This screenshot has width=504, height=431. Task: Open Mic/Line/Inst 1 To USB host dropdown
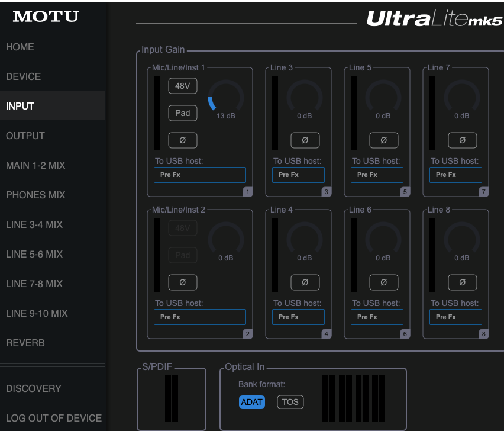click(x=199, y=175)
